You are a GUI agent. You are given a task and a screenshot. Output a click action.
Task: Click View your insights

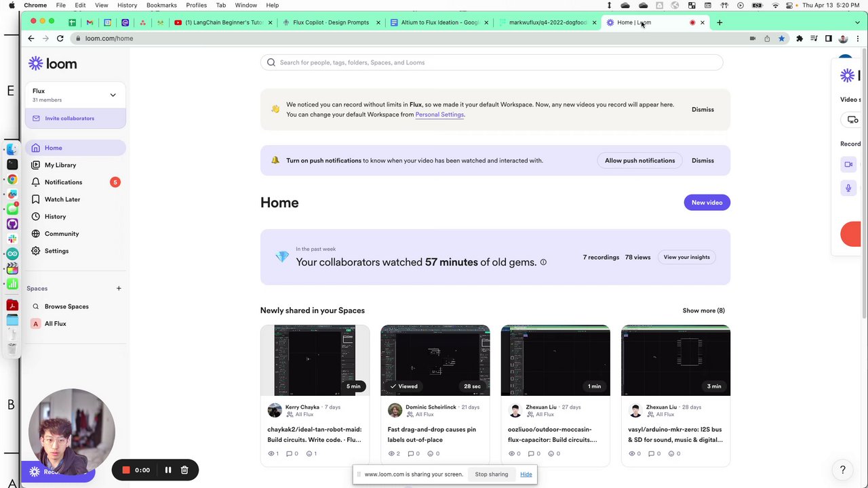pos(686,258)
